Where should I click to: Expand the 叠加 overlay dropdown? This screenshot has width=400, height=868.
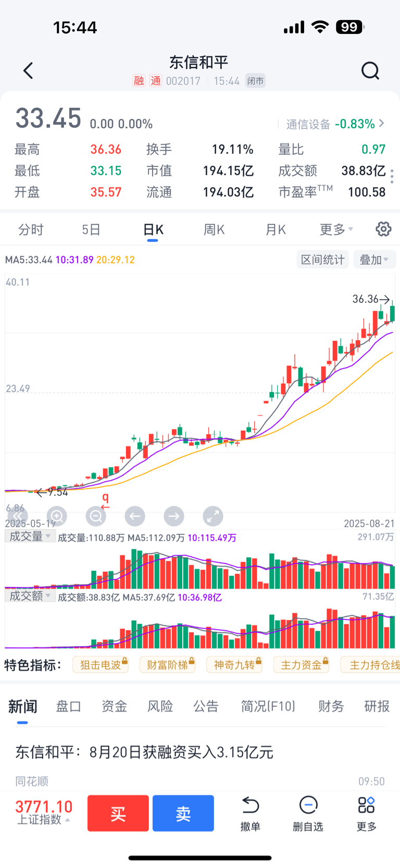pyautogui.click(x=374, y=260)
